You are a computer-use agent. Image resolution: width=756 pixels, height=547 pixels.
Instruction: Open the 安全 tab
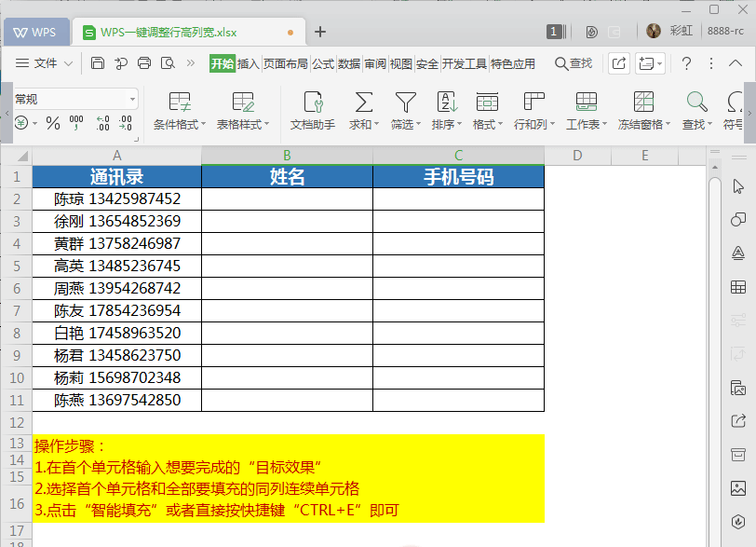click(x=427, y=63)
